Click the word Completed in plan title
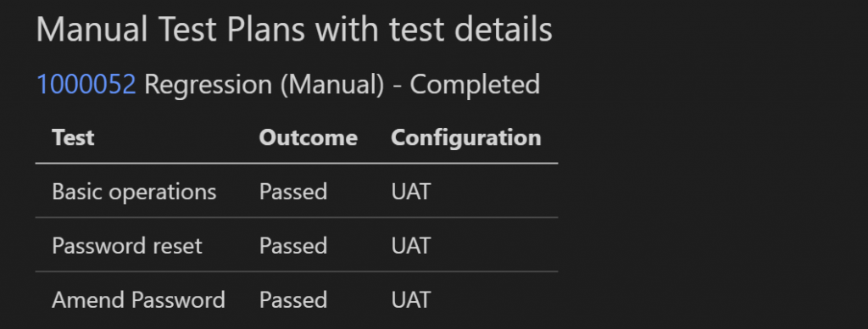This screenshot has height=329, width=868. point(475,85)
